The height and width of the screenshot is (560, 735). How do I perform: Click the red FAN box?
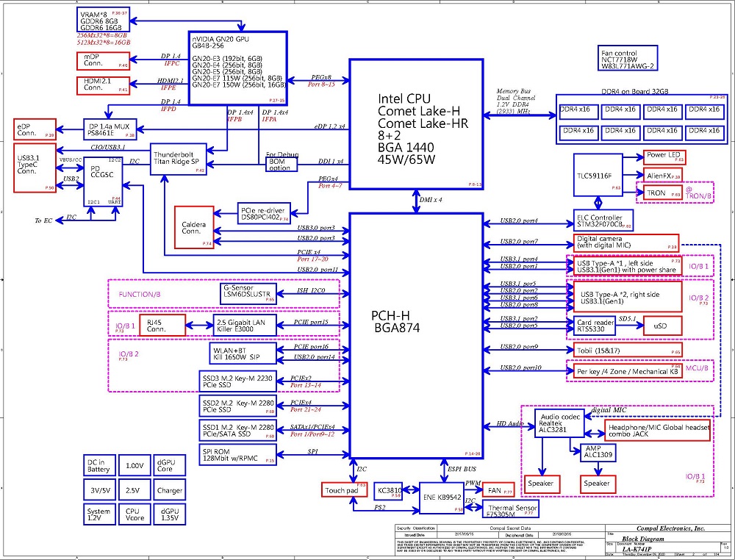pos(498,490)
